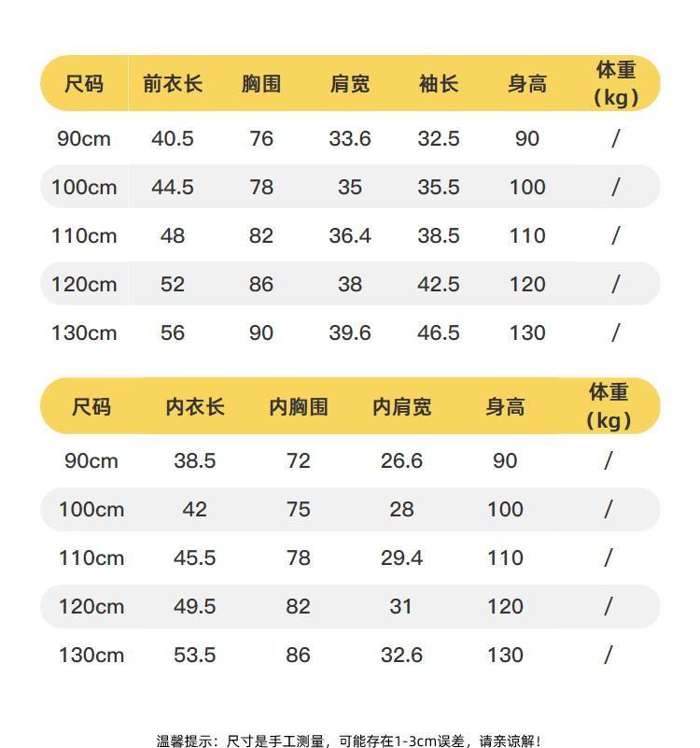Select the 内胸围 header cell
The width and height of the screenshot is (700, 748).
pyautogui.click(x=299, y=407)
